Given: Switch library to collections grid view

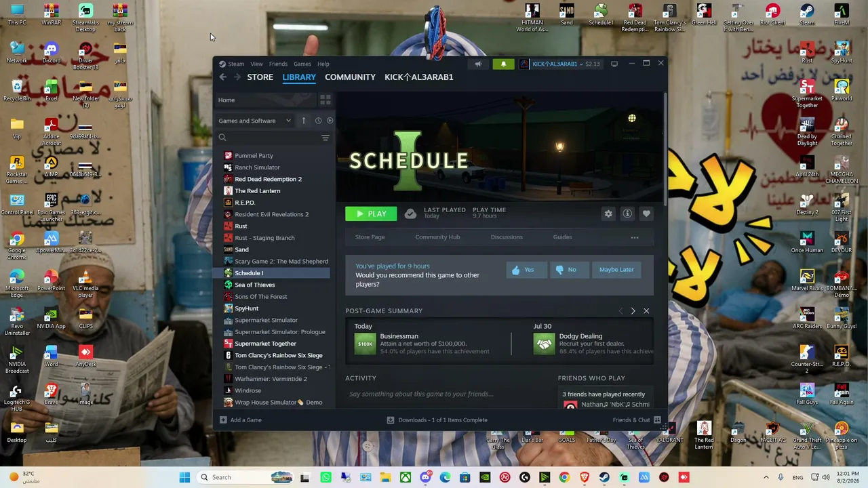Looking at the screenshot, I should pos(325,100).
